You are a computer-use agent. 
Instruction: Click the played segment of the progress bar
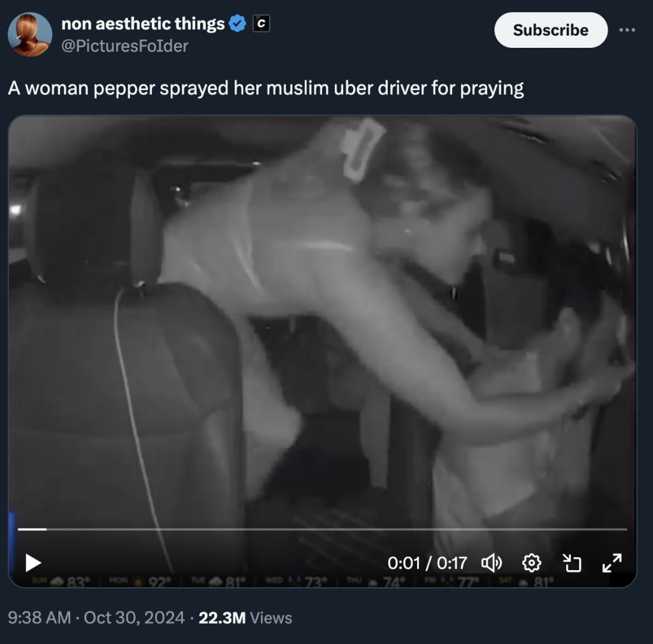click(x=32, y=529)
